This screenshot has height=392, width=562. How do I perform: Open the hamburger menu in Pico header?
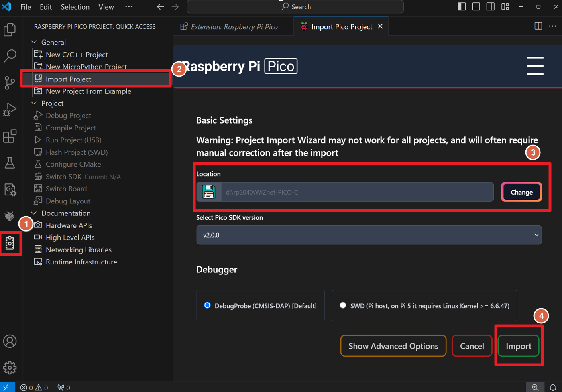pos(535,66)
